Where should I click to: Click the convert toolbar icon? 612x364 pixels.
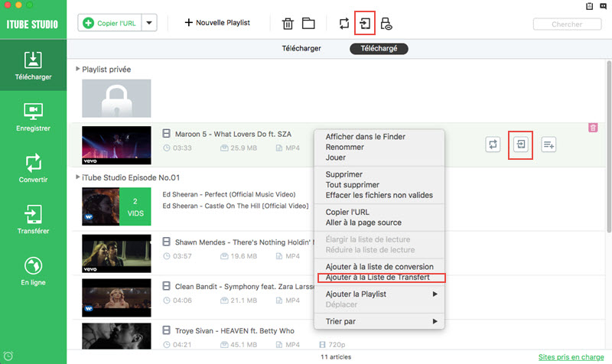pos(343,24)
